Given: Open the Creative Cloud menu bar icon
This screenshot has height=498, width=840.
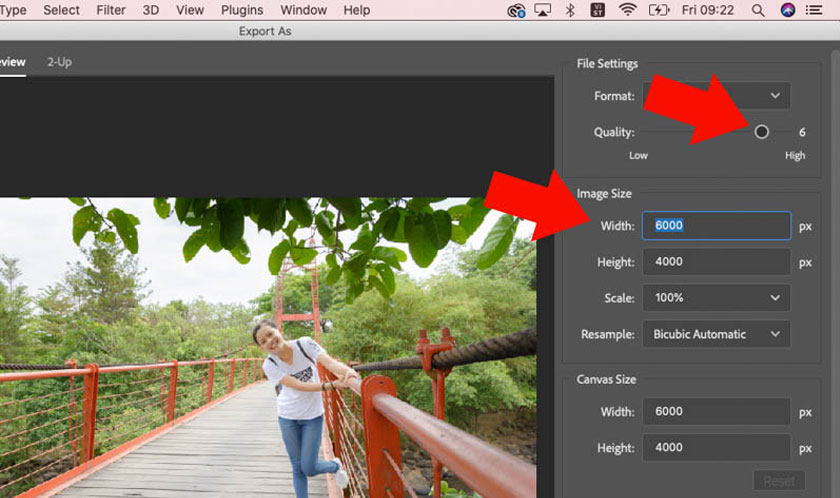Looking at the screenshot, I should 516,10.
